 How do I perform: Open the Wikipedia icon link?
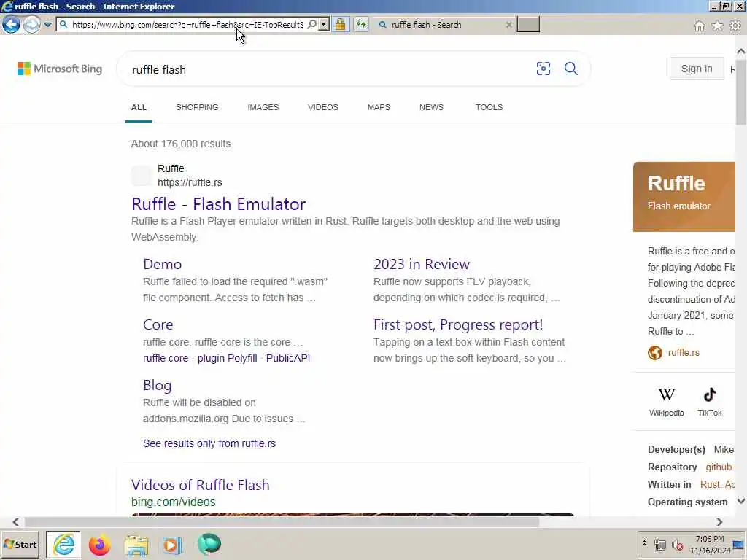[x=667, y=402]
